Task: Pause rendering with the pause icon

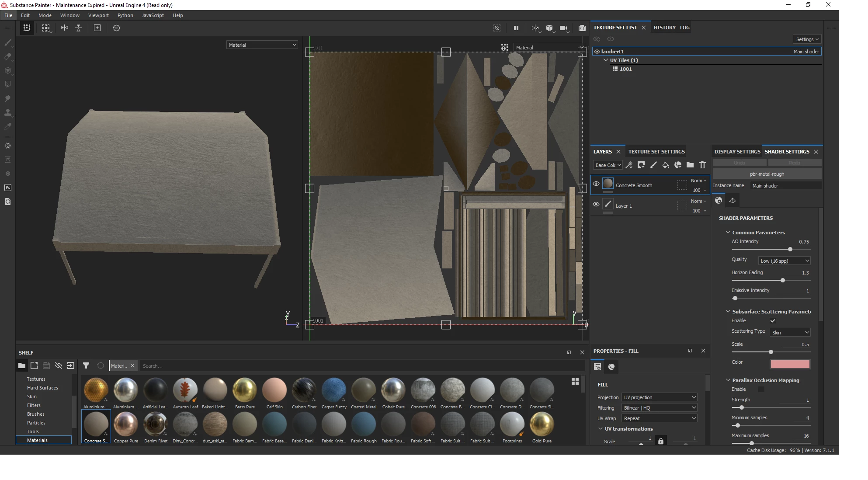Action: click(x=516, y=28)
